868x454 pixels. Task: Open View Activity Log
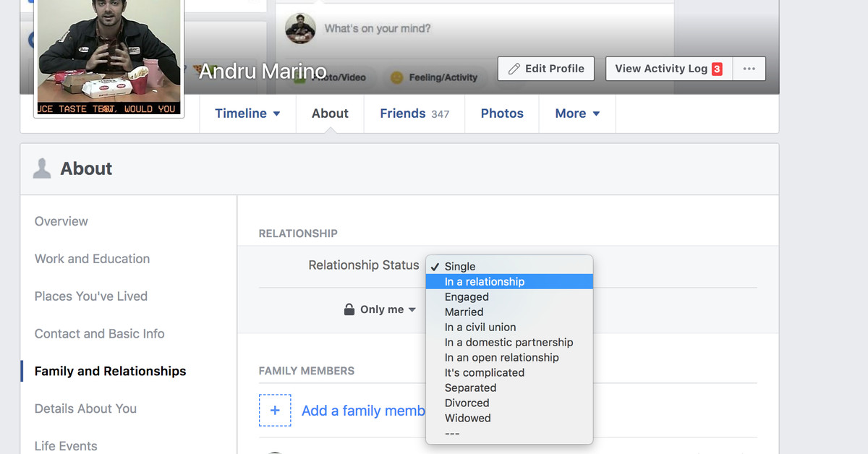(669, 69)
